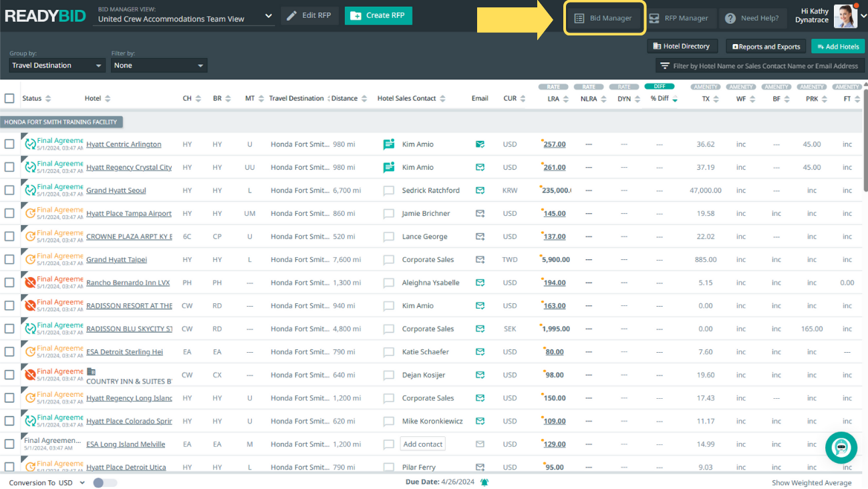The width and height of the screenshot is (868, 489).
Task: Open message icon for Hyatt Regency Crystal City
Action: click(x=388, y=167)
